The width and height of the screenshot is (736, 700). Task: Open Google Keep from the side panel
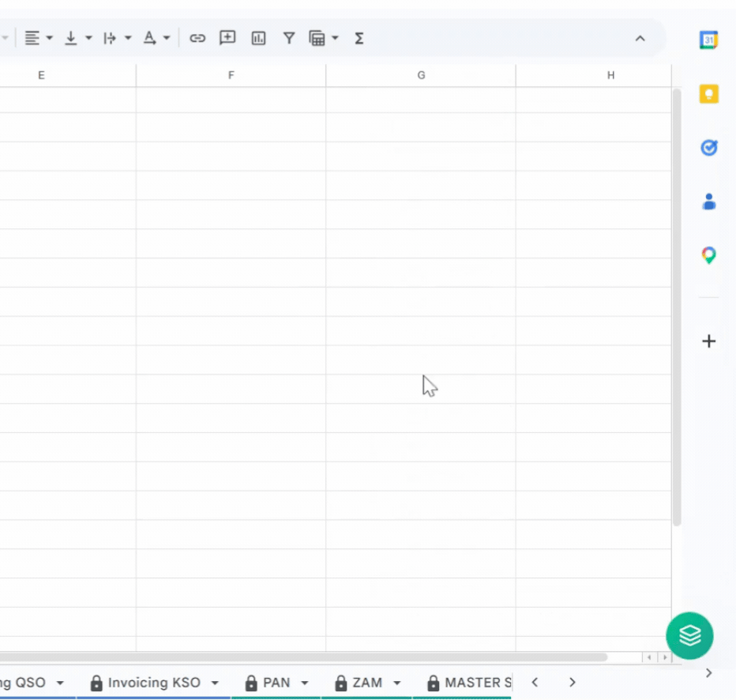708,93
